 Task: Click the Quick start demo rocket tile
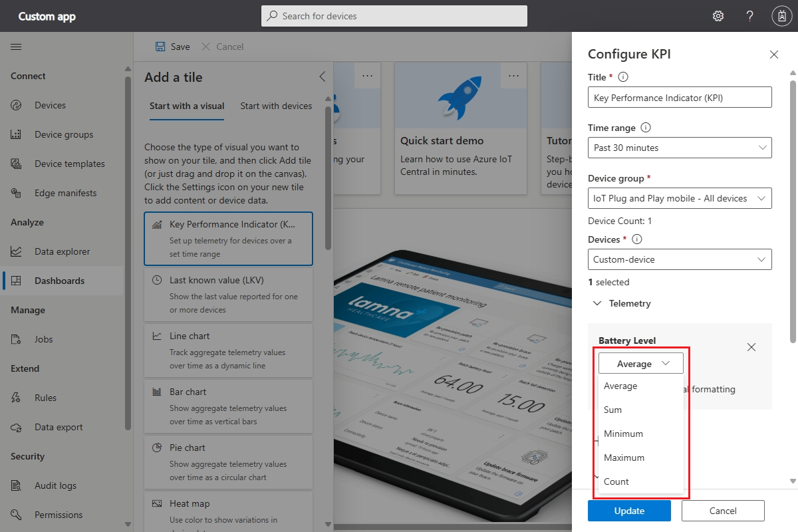click(460, 128)
